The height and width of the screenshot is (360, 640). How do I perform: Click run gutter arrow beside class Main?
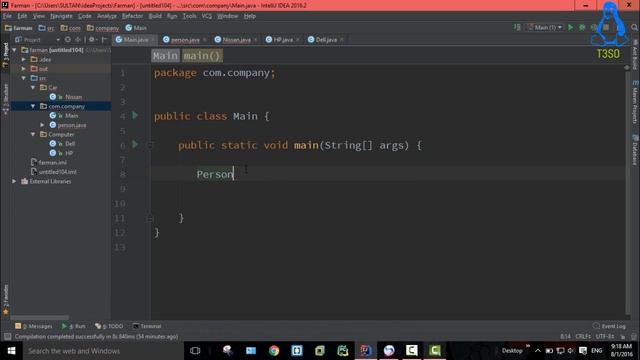pos(135,116)
